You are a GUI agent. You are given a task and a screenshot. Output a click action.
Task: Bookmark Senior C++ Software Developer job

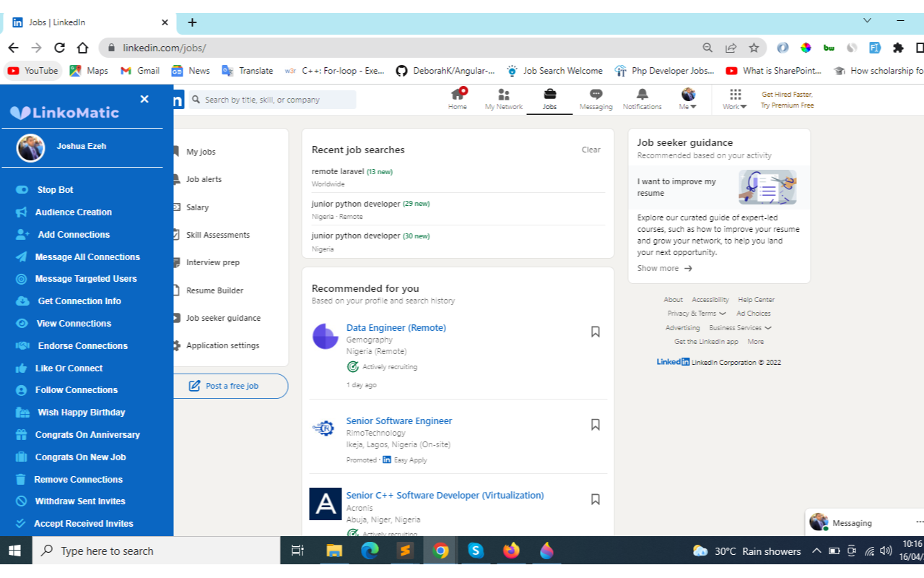click(x=596, y=499)
